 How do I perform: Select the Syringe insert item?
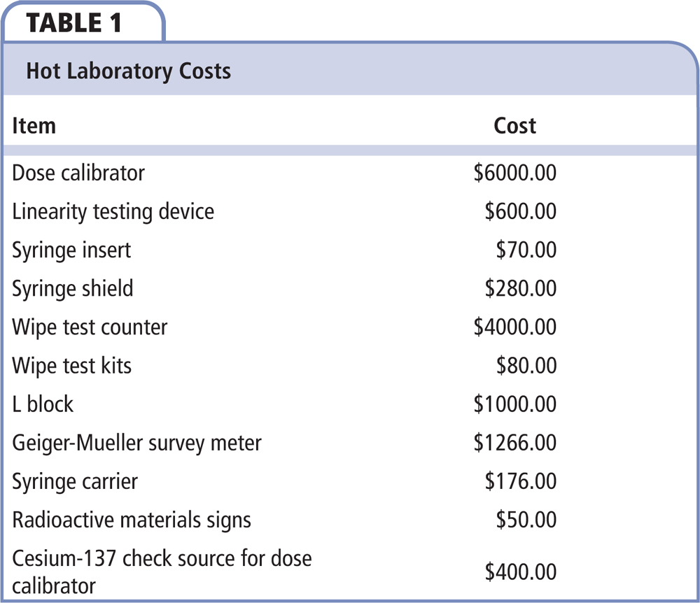coord(71,250)
